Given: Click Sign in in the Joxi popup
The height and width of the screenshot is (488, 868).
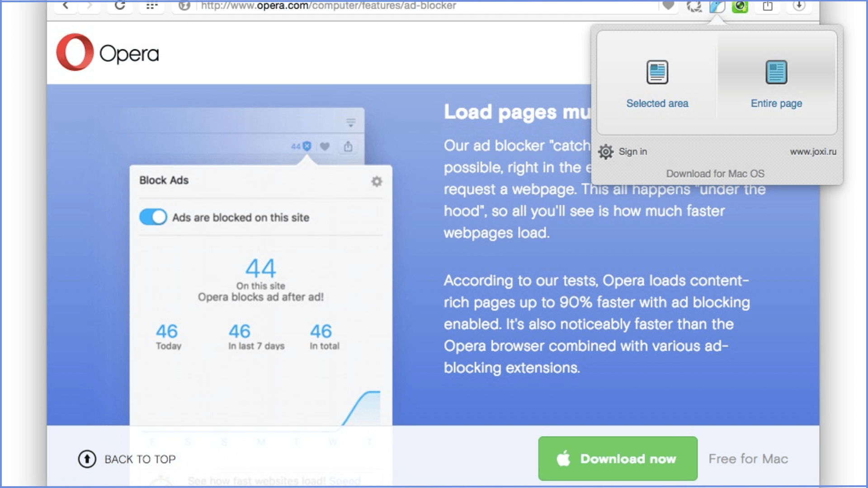Looking at the screenshot, I should tap(632, 152).
